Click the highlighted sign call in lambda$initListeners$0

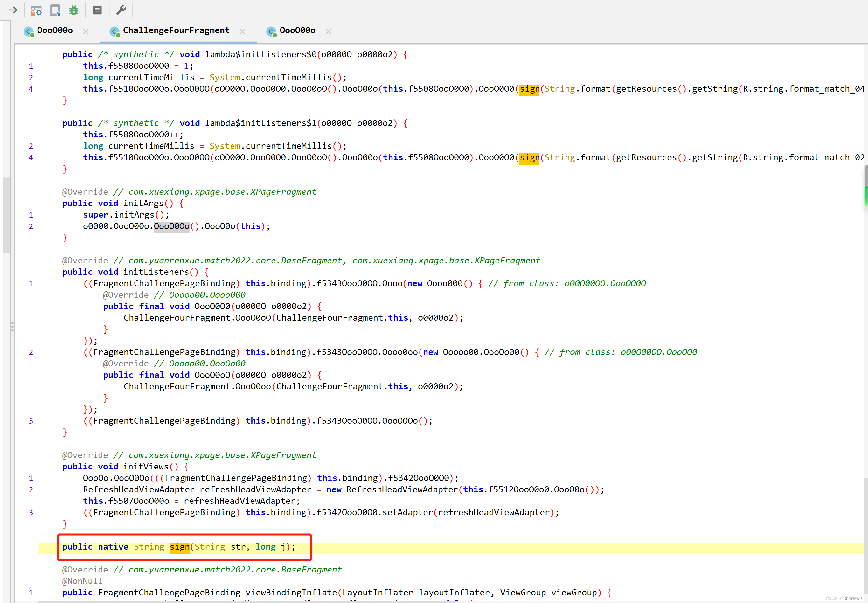coord(529,89)
